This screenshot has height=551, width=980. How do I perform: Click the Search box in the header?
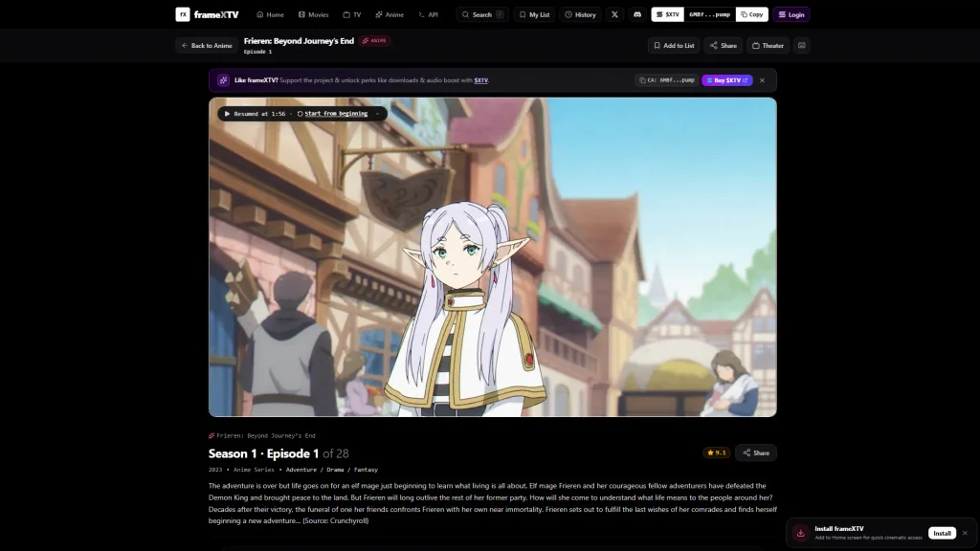482,14
